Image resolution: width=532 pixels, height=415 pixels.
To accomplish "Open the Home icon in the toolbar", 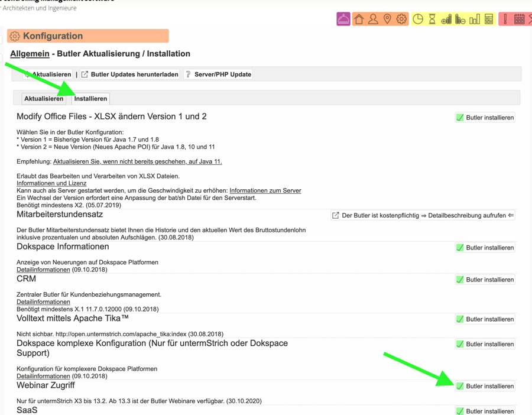I will pyautogui.click(x=359, y=18).
